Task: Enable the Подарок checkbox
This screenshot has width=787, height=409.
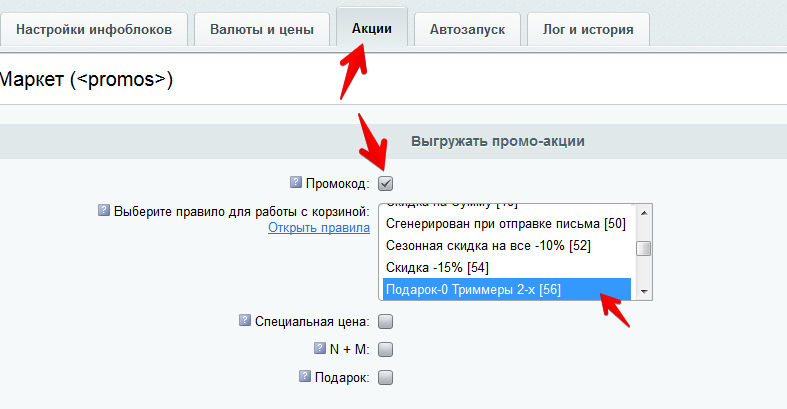Action: point(386,378)
